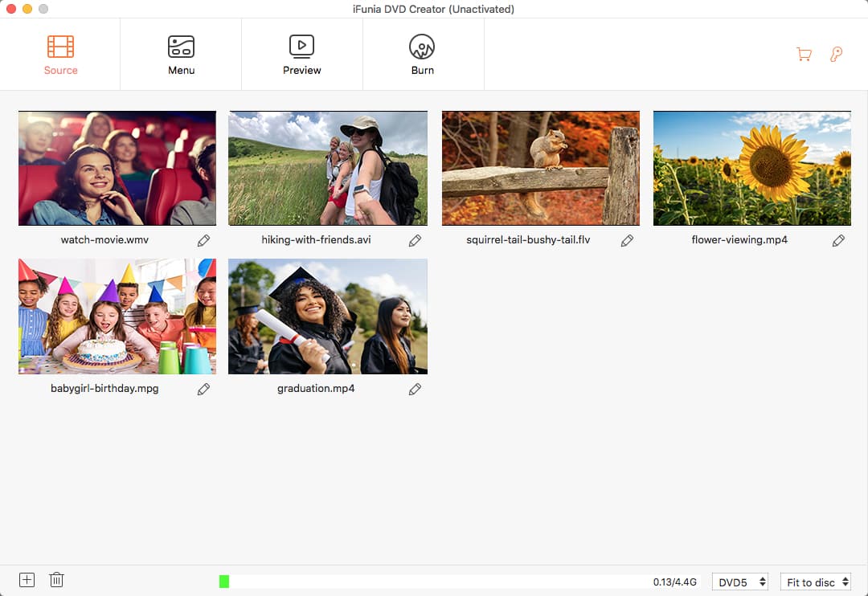Screen dimensions: 868x596
Task: Go to the Preview tab
Action: [301, 55]
